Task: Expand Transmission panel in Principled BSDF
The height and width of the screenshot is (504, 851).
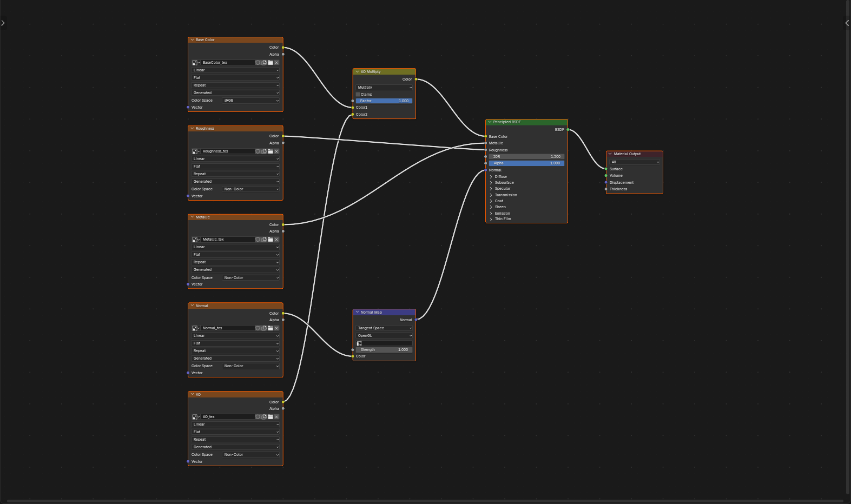Action: 491,195
